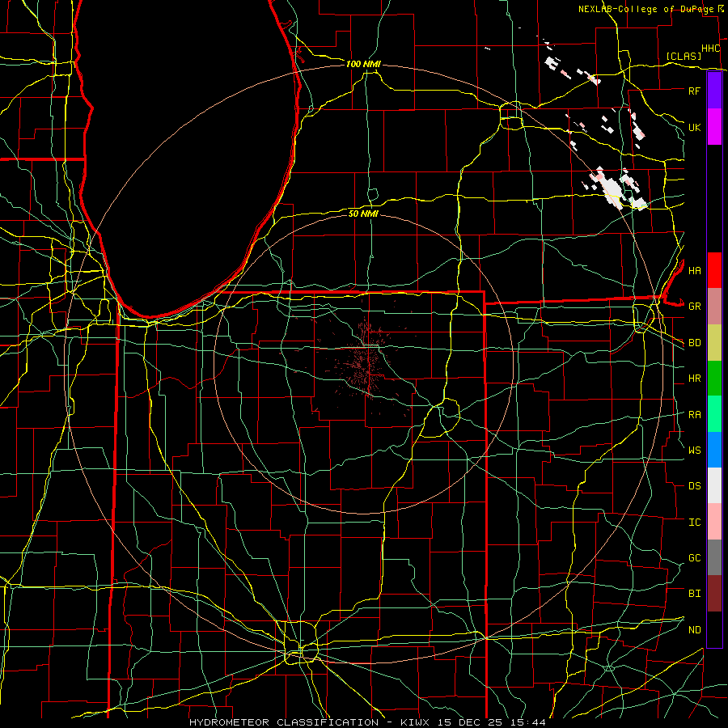The image size is (728, 728).
Task: Click the BD legend label
Action: click(695, 343)
